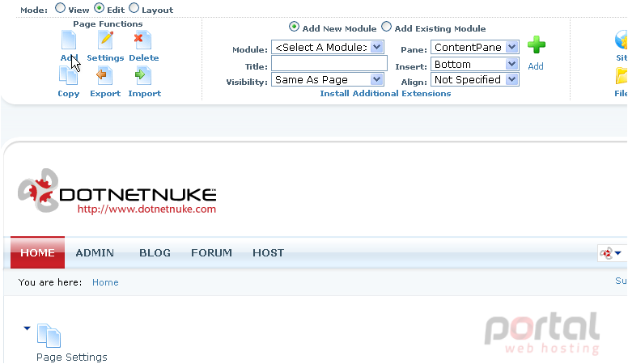Go to the HOME menu tab
This screenshot has width=628, height=364.
click(38, 252)
